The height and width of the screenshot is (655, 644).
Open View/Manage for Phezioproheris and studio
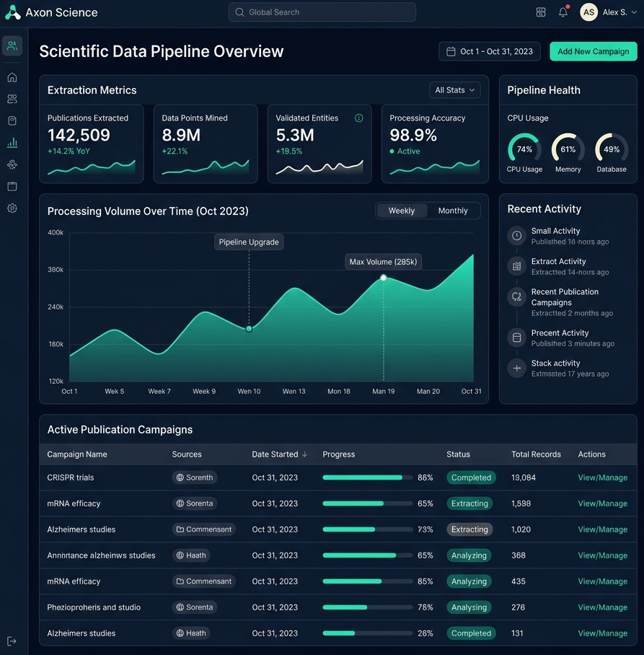pyautogui.click(x=603, y=607)
